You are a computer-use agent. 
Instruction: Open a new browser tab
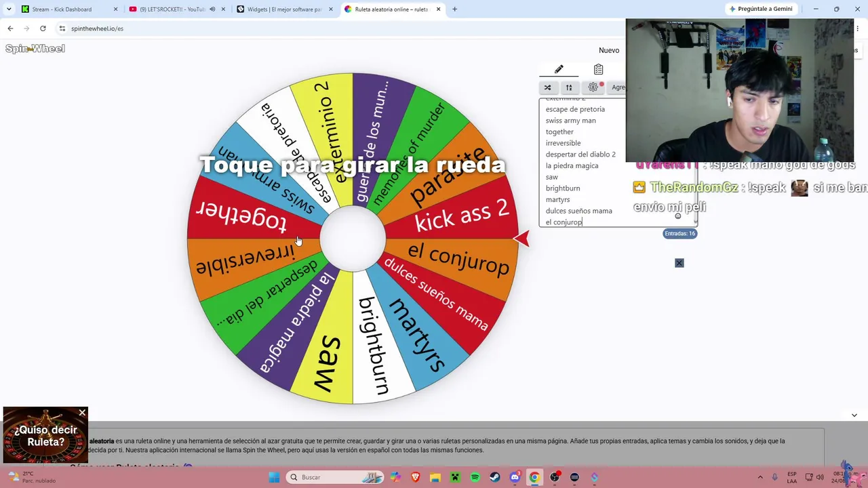point(454,9)
